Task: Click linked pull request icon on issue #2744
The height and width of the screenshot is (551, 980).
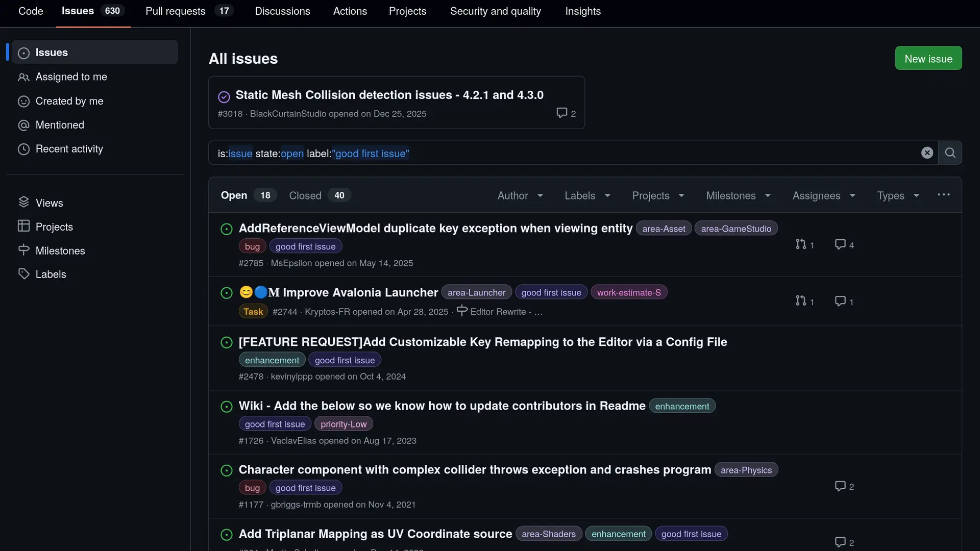Action: tap(800, 301)
